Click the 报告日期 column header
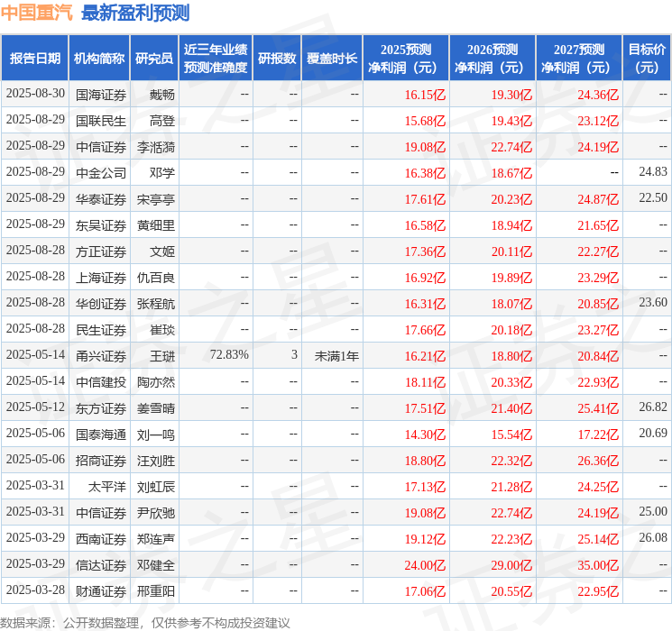This screenshot has height=631, width=672. [x=34, y=59]
